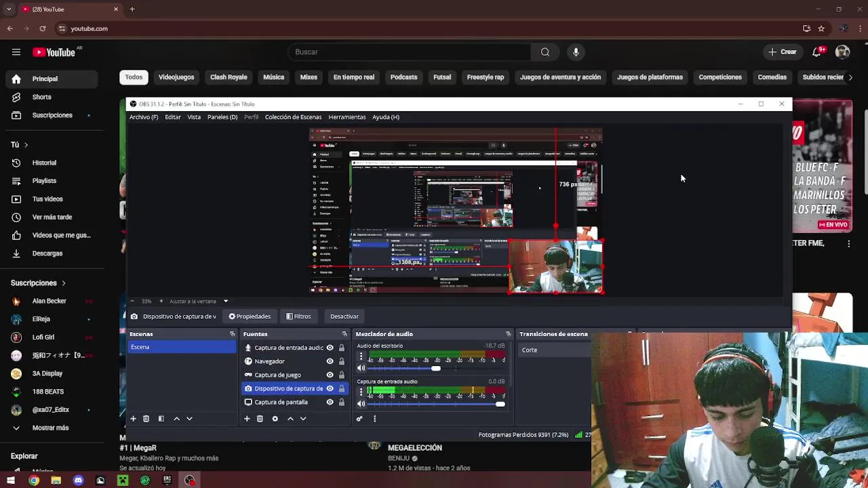
Task: Click the Filtros button
Action: pyautogui.click(x=298, y=317)
